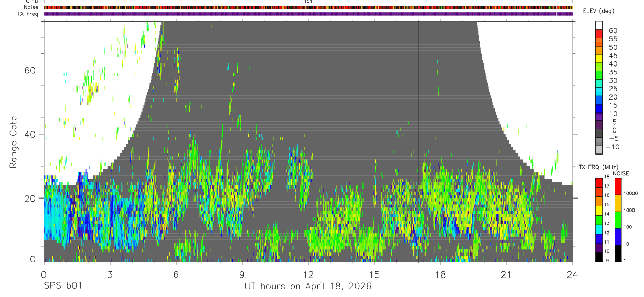Click the Range Gate tick label '60'

pyautogui.click(x=30, y=70)
